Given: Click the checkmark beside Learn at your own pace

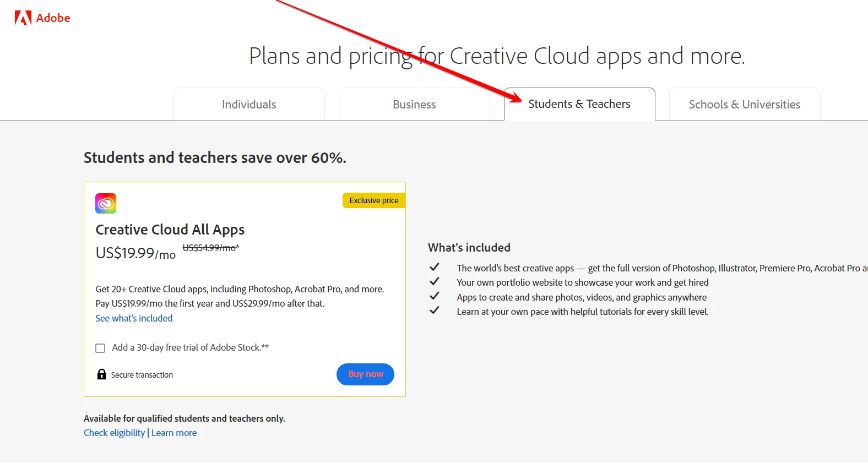Looking at the screenshot, I should coord(435,310).
